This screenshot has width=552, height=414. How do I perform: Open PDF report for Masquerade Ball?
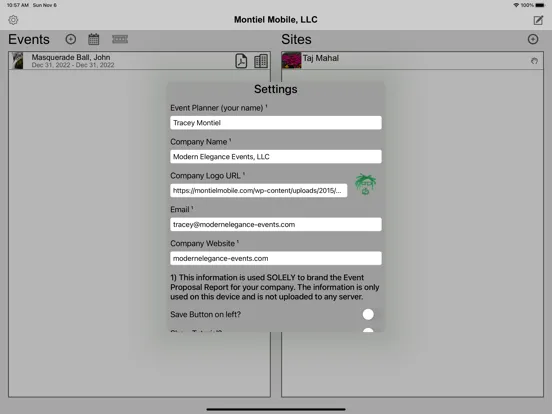click(x=241, y=61)
